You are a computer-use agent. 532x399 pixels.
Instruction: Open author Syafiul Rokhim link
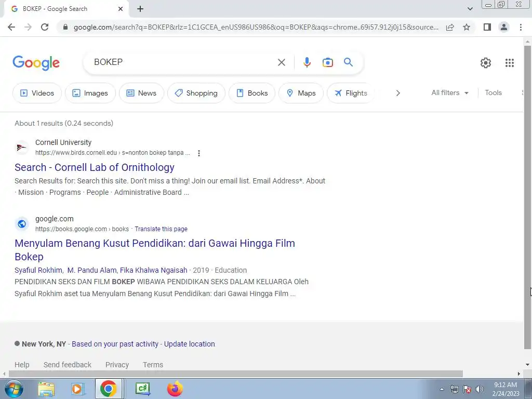click(x=38, y=270)
